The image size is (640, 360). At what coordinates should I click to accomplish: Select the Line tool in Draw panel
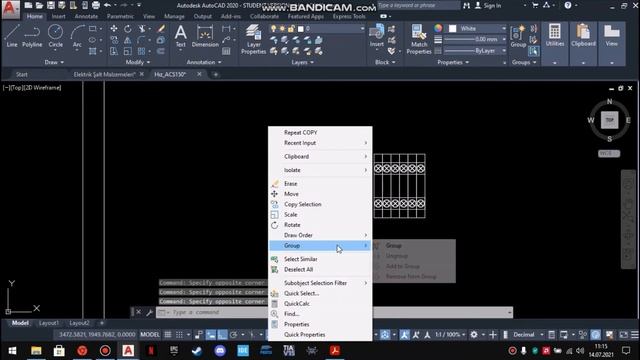[x=12, y=36]
